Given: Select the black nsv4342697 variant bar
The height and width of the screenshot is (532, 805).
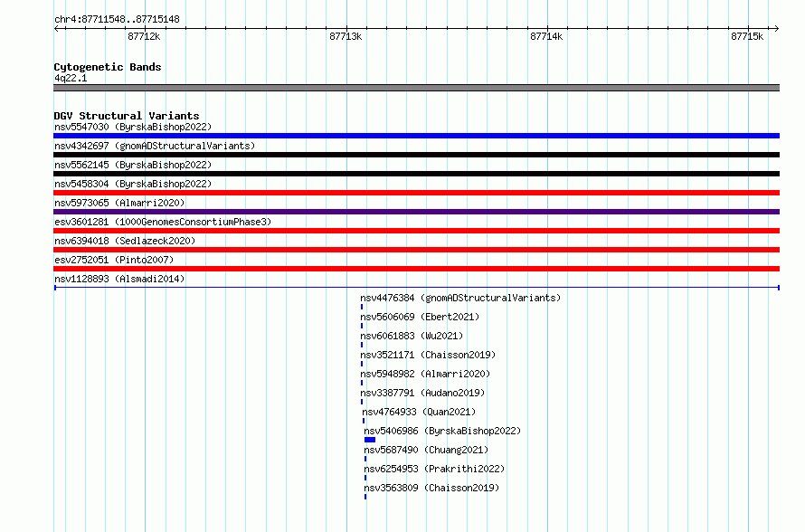Looking at the screenshot, I should (416, 155).
